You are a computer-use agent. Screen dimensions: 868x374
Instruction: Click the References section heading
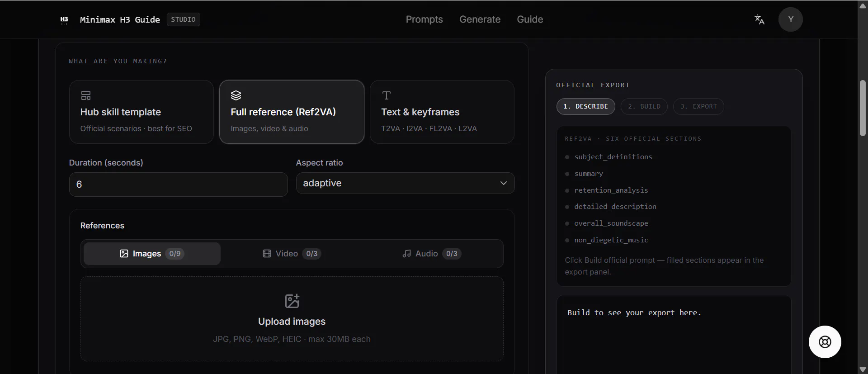[102, 226]
